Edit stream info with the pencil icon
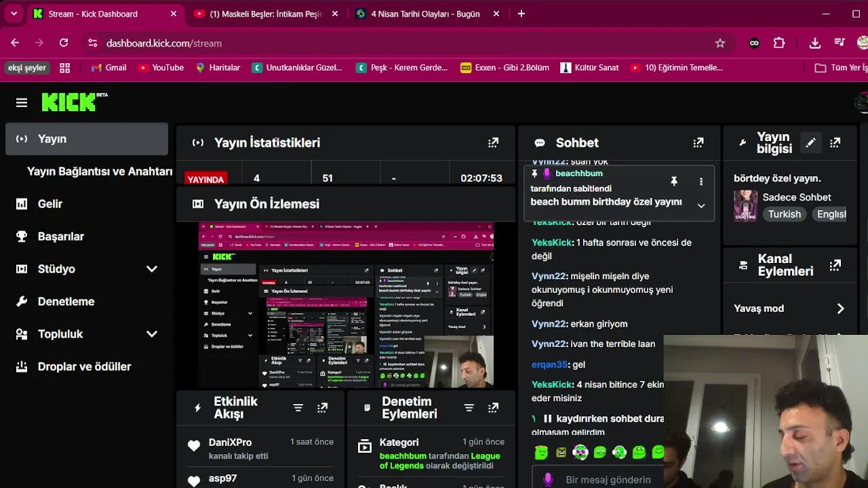 coord(810,142)
